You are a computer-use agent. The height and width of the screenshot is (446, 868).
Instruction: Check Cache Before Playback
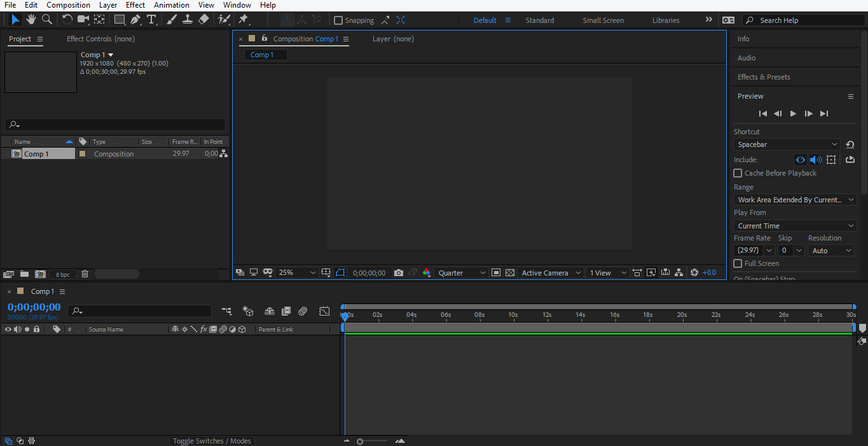coord(738,173)
